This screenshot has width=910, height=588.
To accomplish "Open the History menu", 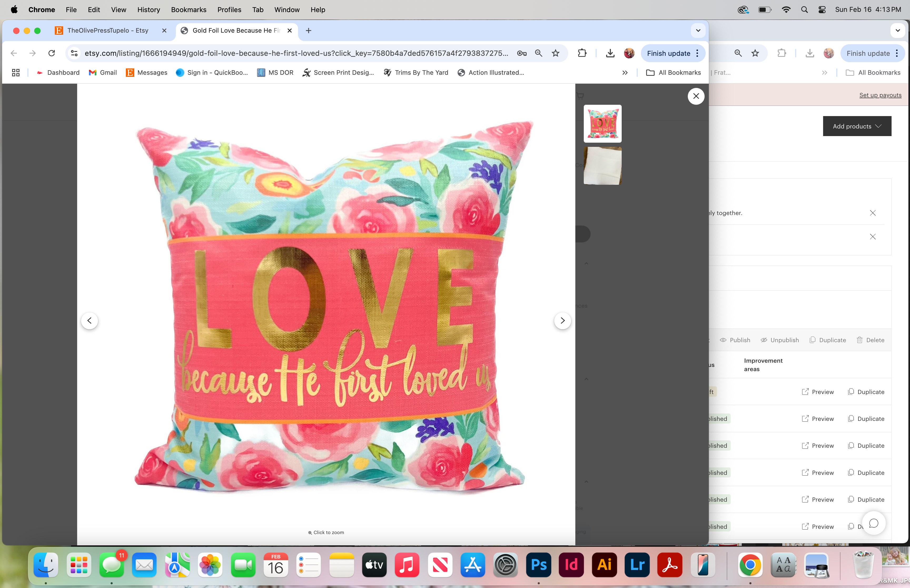I will point(148,9).
